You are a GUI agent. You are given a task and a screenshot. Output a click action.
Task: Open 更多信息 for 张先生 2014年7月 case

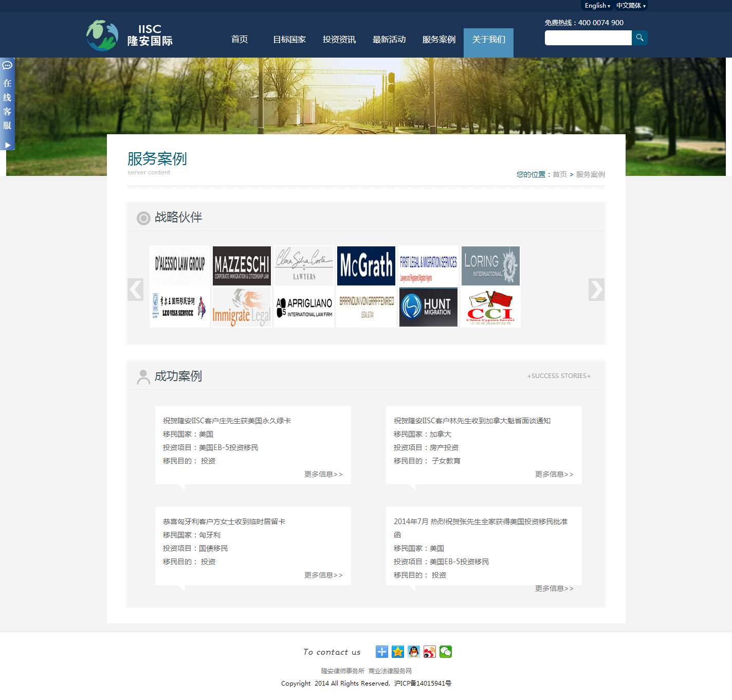point(554,588)
